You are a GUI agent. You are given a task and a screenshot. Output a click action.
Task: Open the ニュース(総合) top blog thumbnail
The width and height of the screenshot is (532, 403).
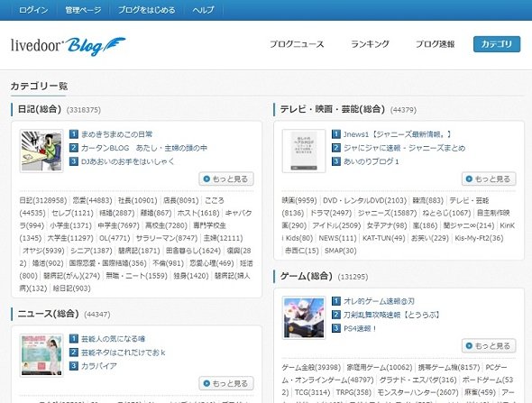click(41, 355)
